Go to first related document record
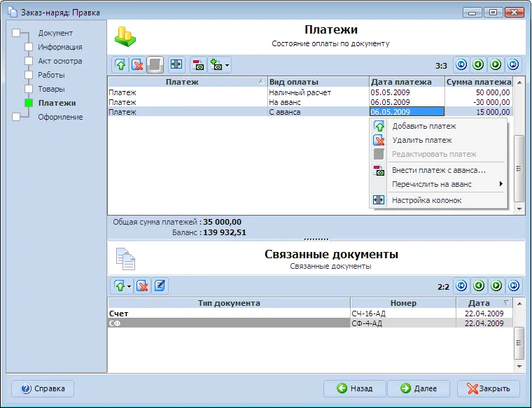 point(461,286)
